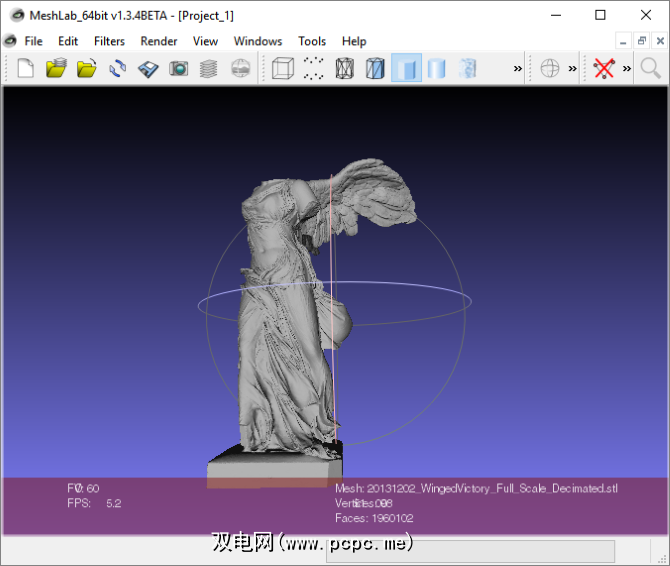670x566 pixels.
Task: Click the Open Project folder icon
Action: tap(56, 69)
